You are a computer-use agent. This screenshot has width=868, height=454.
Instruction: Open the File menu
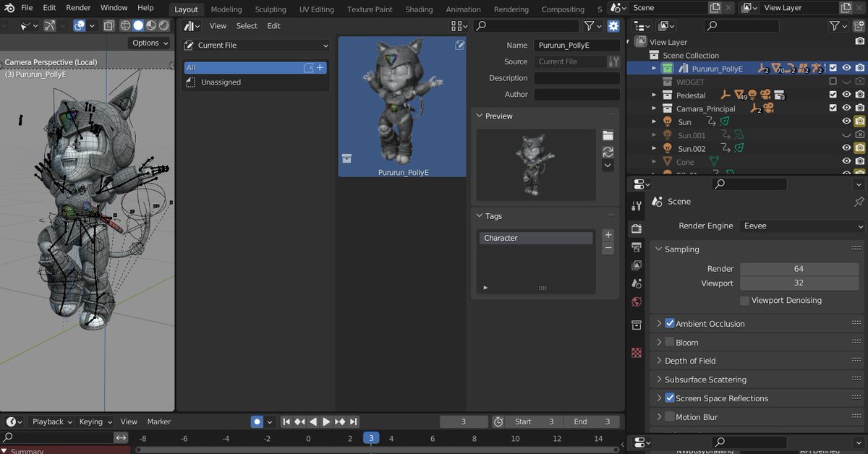click(27, 7)
